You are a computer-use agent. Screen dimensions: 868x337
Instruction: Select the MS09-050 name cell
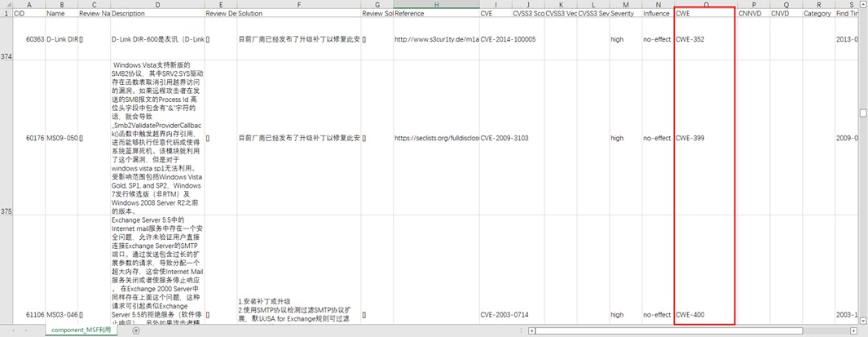coord(61,137)
